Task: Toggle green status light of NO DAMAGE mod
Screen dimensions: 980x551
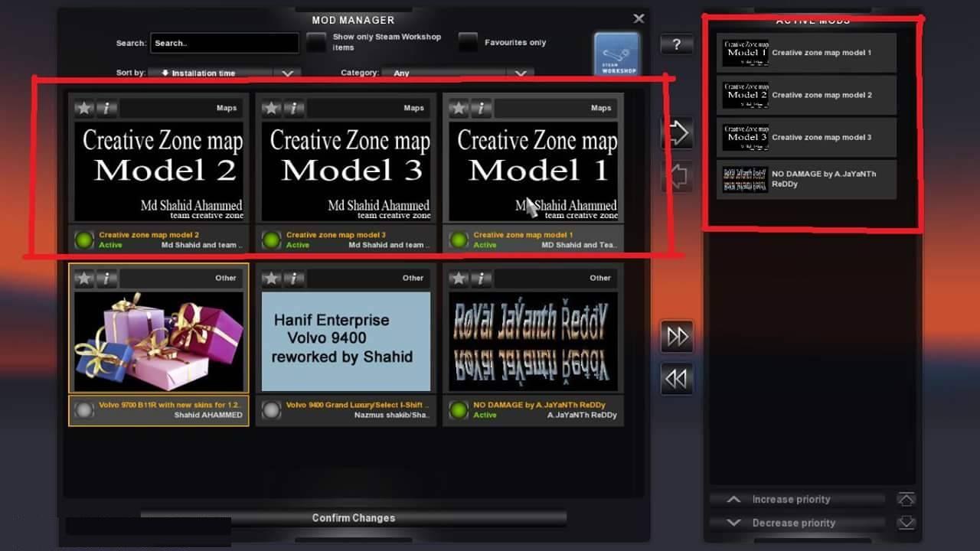Action: pos(459,410)
